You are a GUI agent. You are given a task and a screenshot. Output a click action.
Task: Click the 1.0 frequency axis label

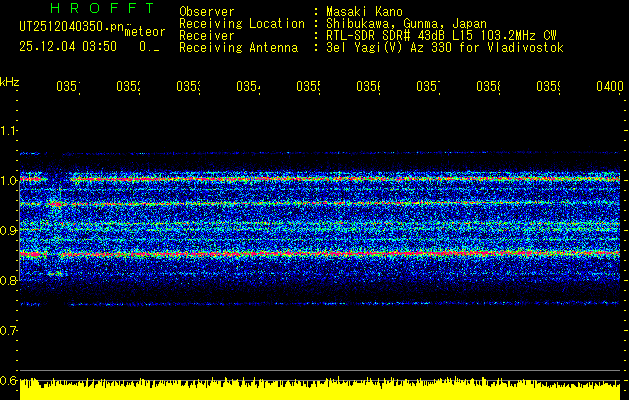tap(8, 180)
